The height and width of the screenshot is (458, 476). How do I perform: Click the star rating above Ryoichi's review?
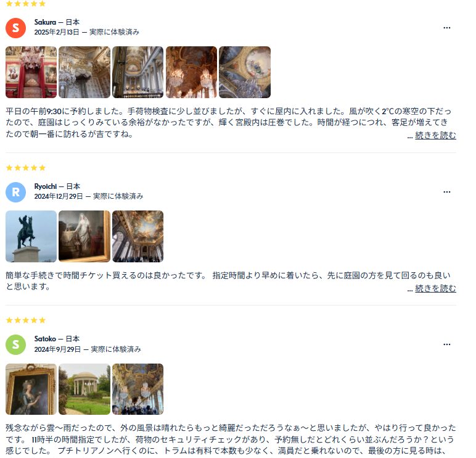click(26, 168)
